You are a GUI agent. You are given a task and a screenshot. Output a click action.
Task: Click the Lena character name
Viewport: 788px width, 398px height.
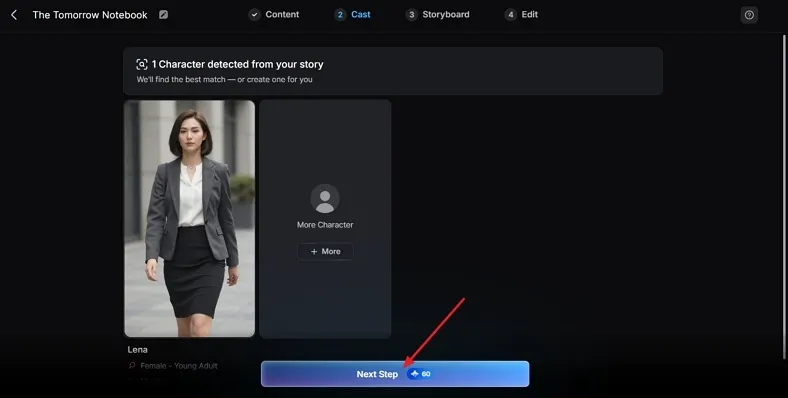click(x=137, y=350)
